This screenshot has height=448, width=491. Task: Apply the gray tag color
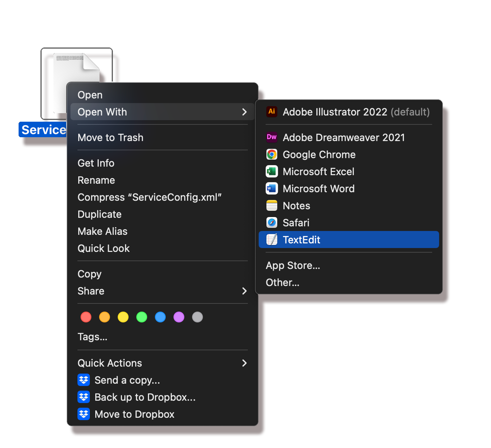(197, 317)
